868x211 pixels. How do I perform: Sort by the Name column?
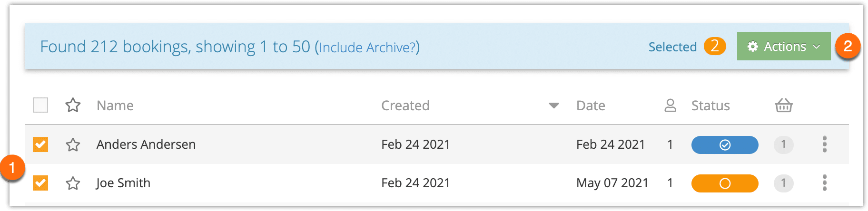coord(115,105)
